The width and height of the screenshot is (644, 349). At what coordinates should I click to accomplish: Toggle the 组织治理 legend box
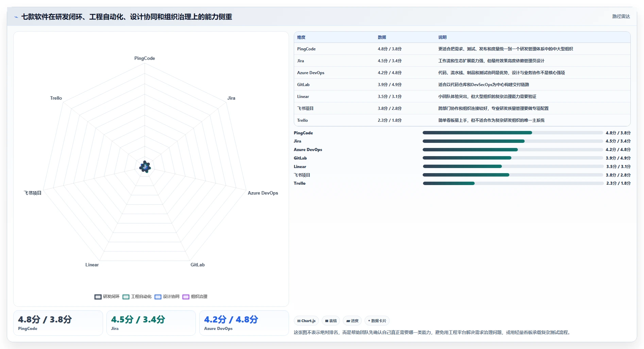[186, 297]
